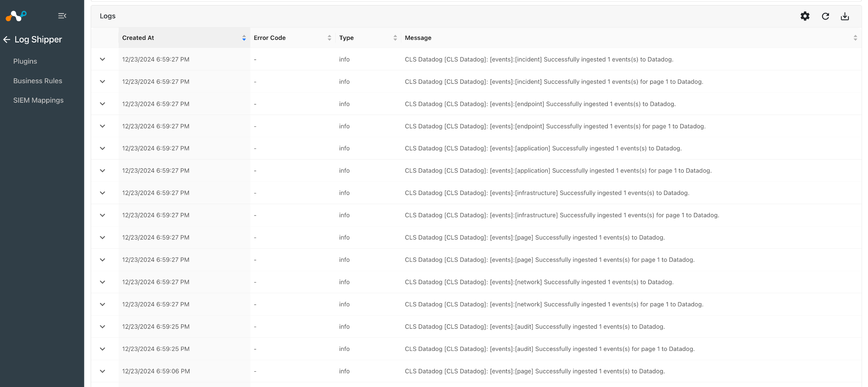868x387 pixels.
Task: Sort logs using the Created At sort arrows
Action: (x=244, y=38)
